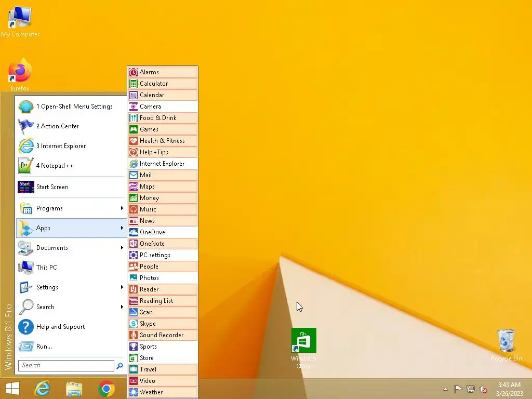Open Action Center from start menu
Image resolution: width=532 pixels, height=399 pixels.
pyautogui.click(x=71, y=126)
